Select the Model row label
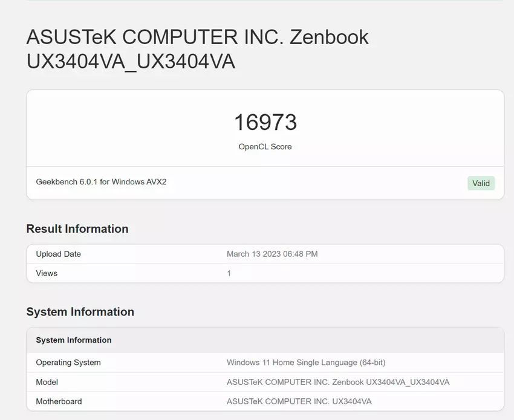 [x=47, y=382]
